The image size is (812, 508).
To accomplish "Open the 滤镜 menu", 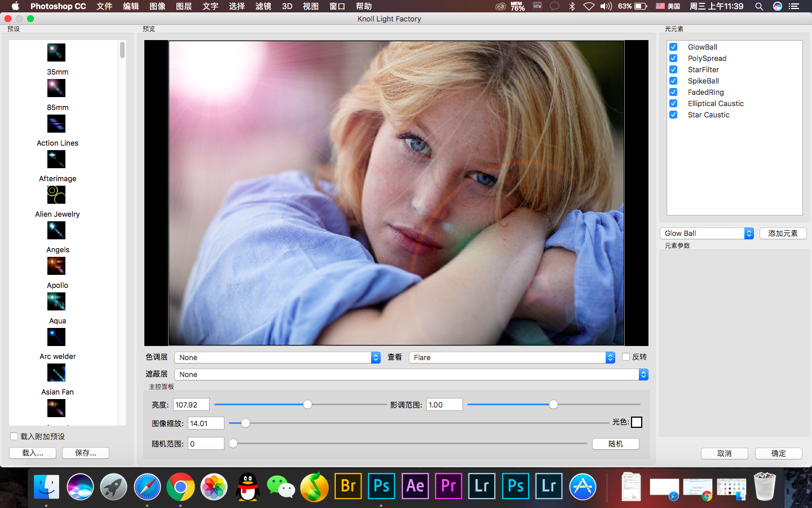I will pyautogui.click(x=263, y=6).
